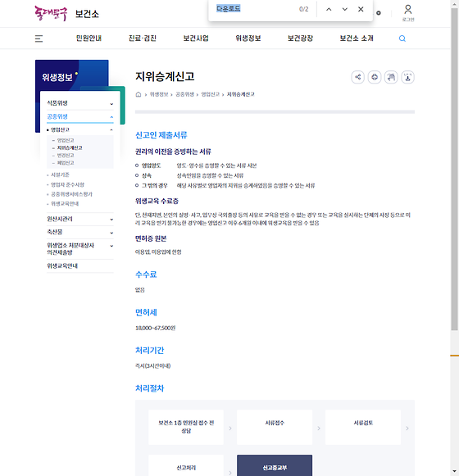The height and width of the screenshot is (476, 459).
Task: Open the 공중위생서비스평가 sidebar link
Action: [x=71, y=194]
